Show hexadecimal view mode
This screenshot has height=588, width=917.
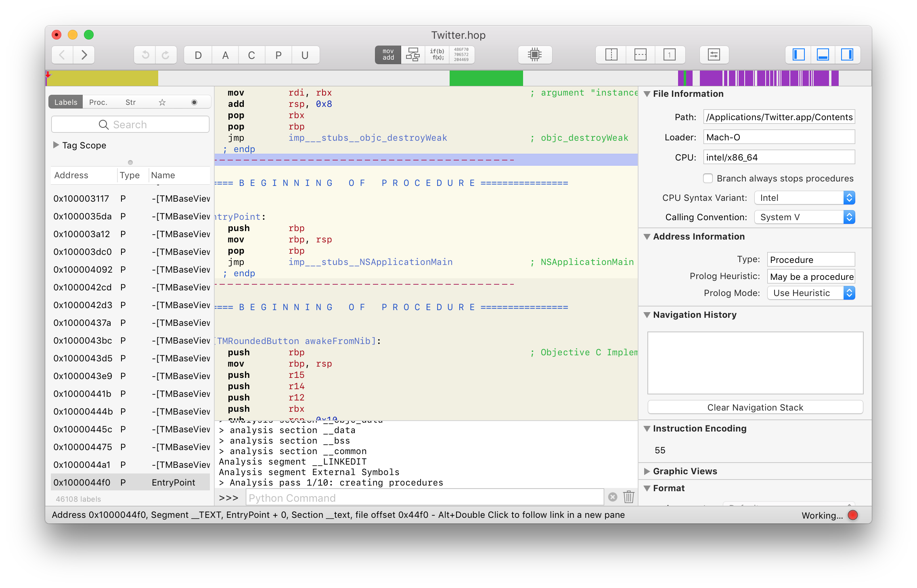pos(461,55)
